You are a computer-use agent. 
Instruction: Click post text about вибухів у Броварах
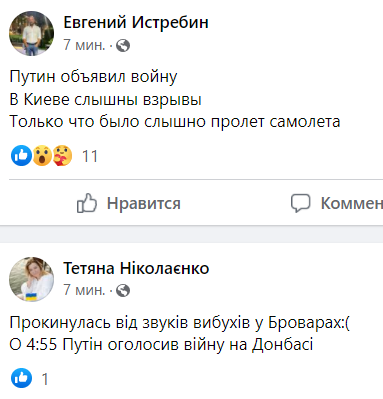click(180, 323)
